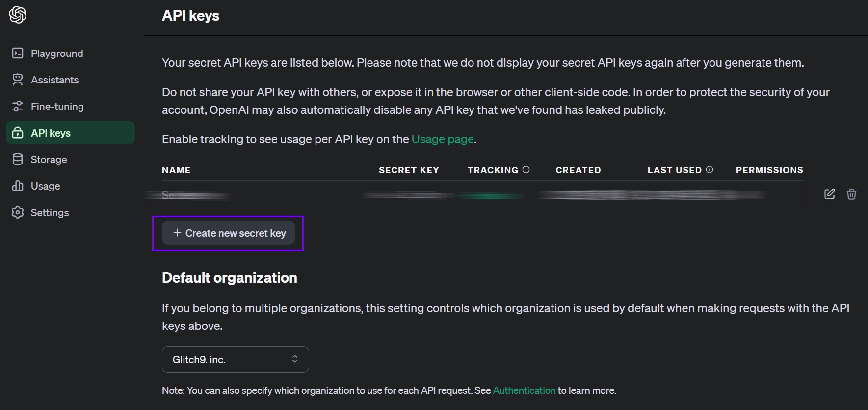The width and height of the screenshot is (868, 410).
Task: Open the Playground menu item
Action: [x=57, y=53]
